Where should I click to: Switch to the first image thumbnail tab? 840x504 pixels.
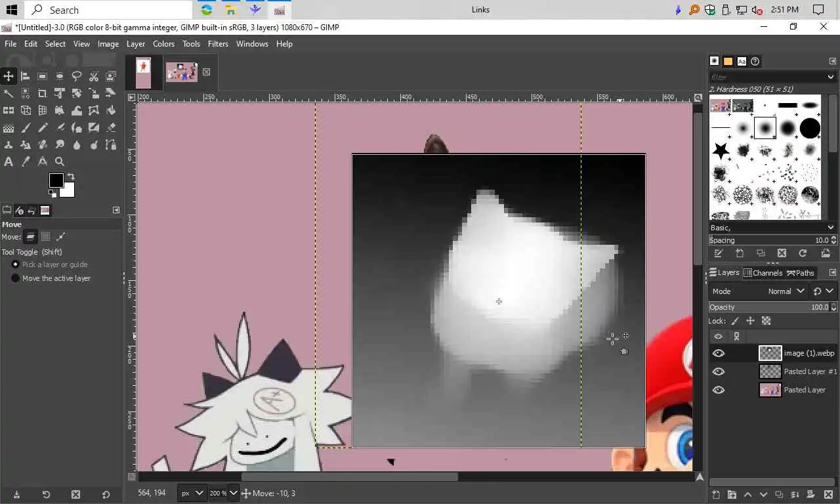143,72
